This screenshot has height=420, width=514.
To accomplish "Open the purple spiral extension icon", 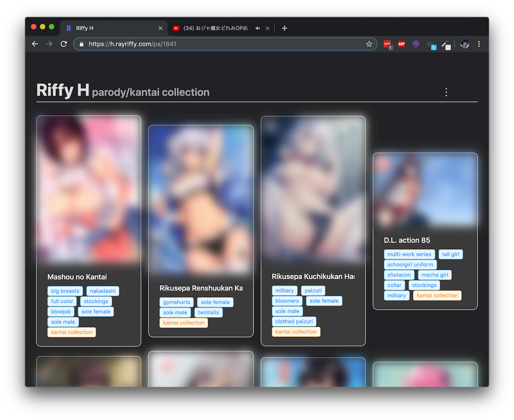I will pos(415,44).
